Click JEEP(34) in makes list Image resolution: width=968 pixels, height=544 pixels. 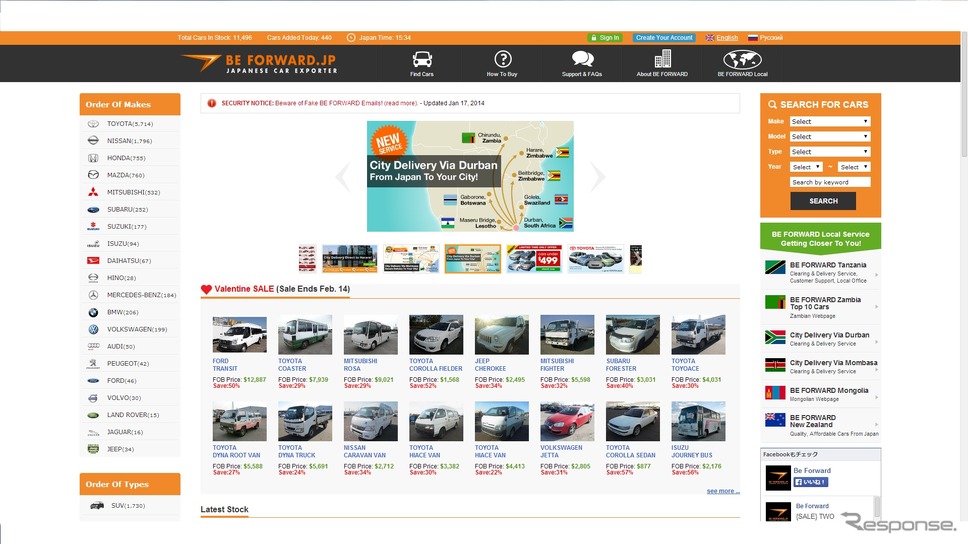(x=120, y=449)
